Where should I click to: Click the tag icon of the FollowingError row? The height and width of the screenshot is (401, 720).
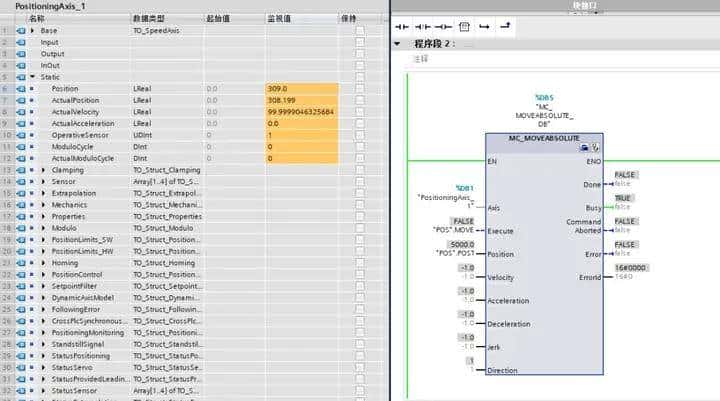click(x=21, y=309)
